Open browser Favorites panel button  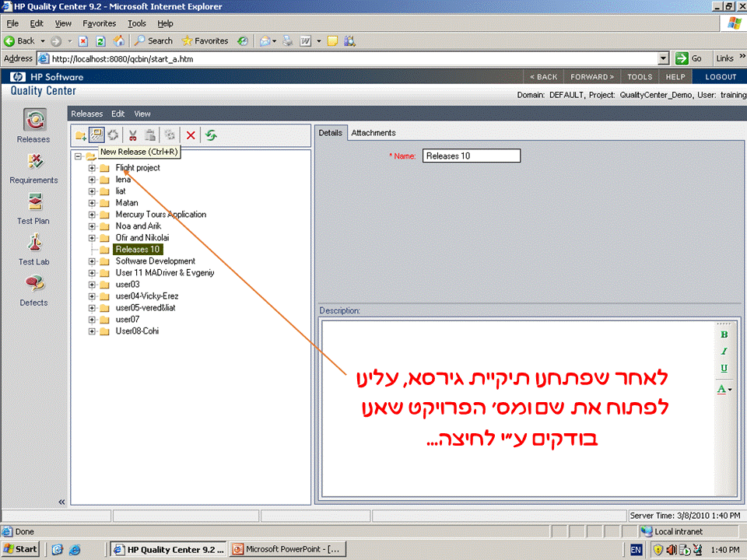(205, 41)
